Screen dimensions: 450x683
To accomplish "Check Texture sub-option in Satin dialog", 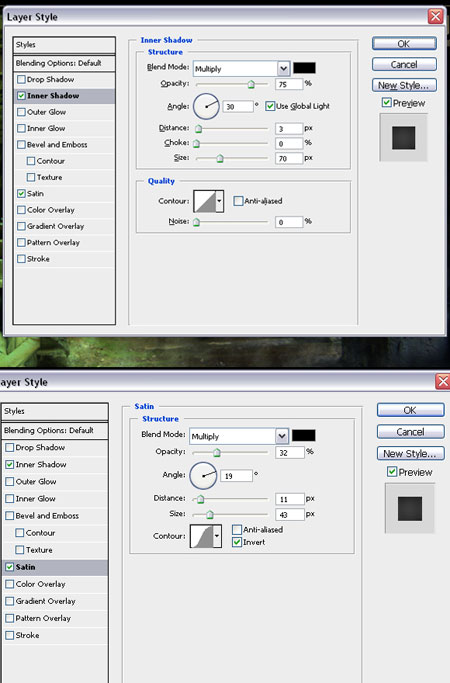I will point(20,550).
